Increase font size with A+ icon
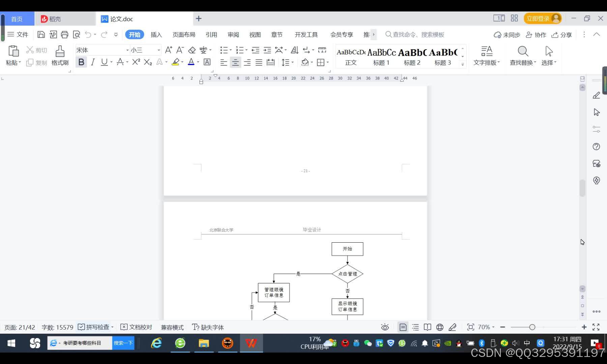The width and height of the screenshot is (607, 364). [x=169, y=50]
